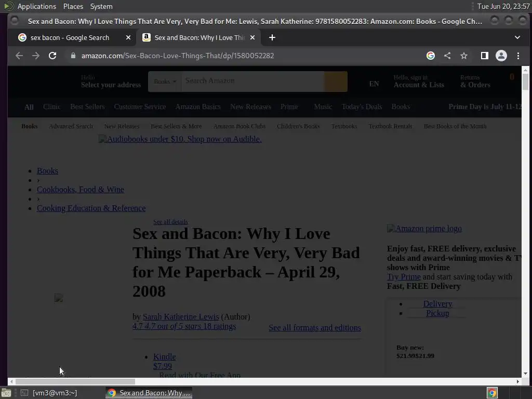Open Best Books of the Month

point(455,126)
